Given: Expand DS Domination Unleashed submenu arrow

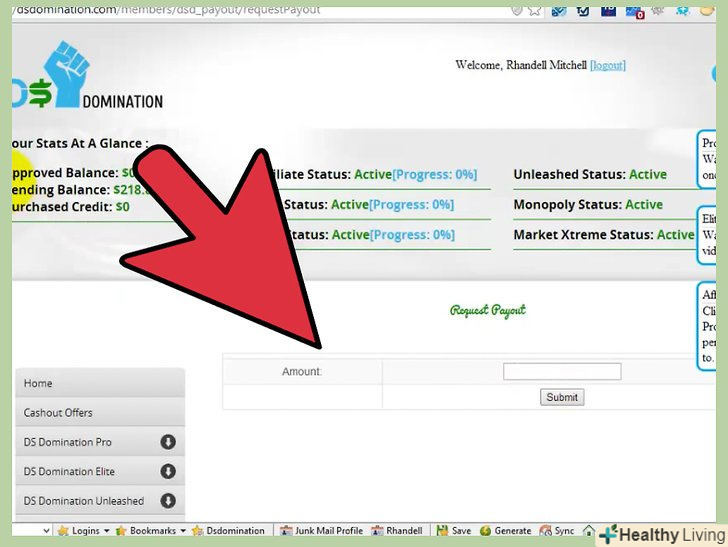Looking at the screenshot, I should pos(168,501).
